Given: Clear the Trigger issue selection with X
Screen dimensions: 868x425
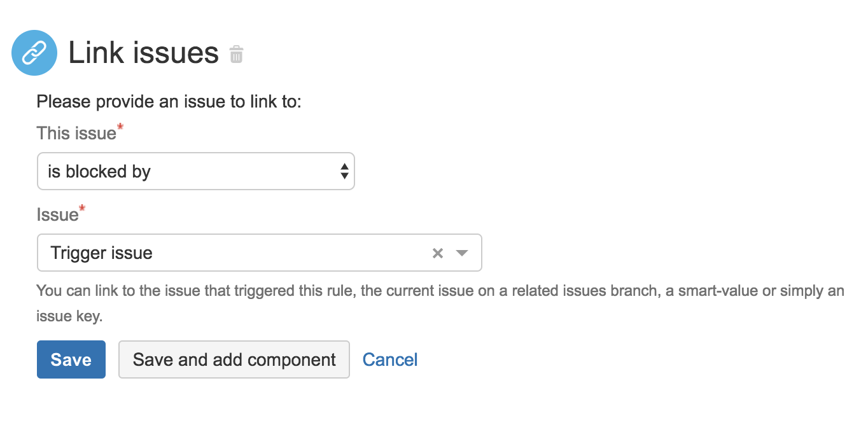Looking at the screenshot, I should (437, 253).
